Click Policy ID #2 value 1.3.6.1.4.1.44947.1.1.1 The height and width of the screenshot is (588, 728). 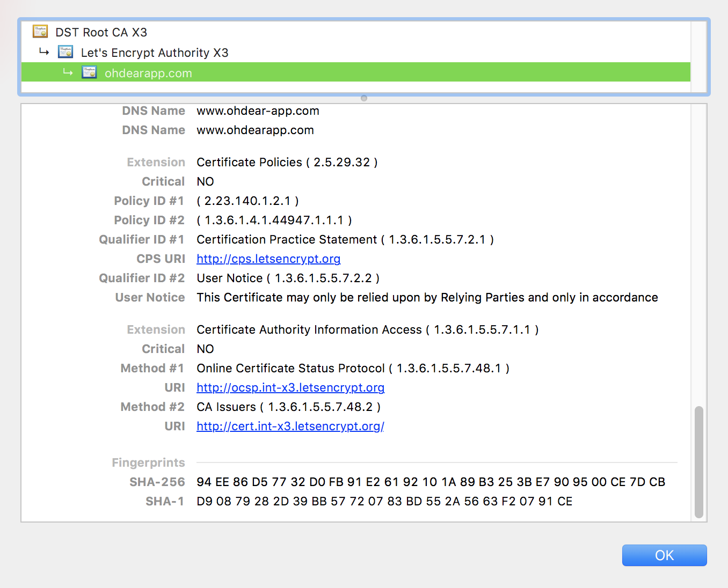[274, 220]
